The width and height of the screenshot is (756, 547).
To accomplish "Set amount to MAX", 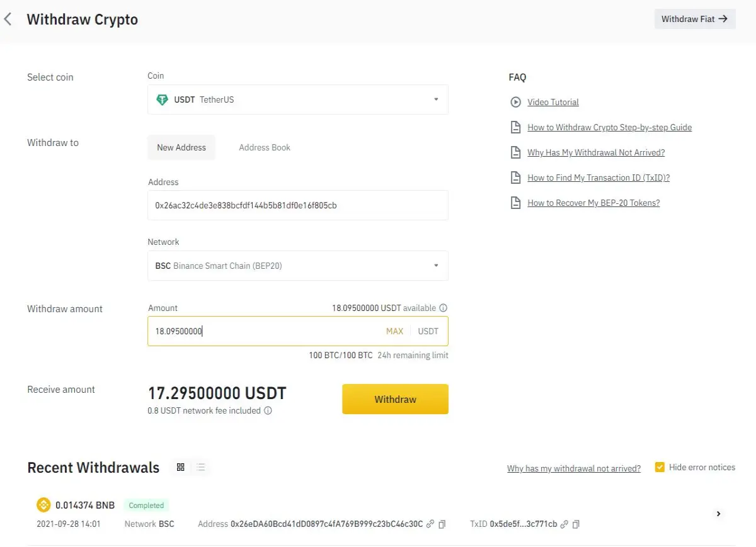I will point(394,331).
